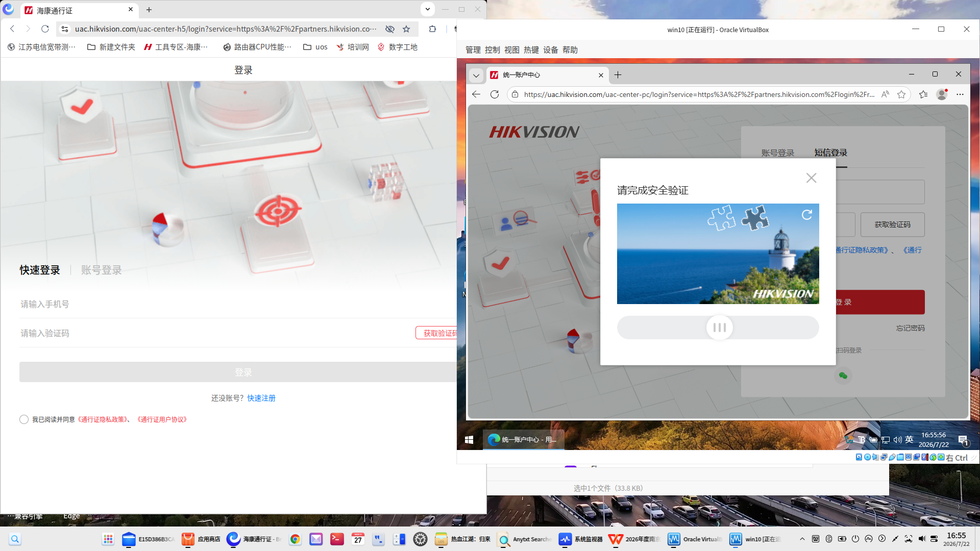Open a new tab in Edge
Viewport: 980px width, 551px height.
(618, 75)
